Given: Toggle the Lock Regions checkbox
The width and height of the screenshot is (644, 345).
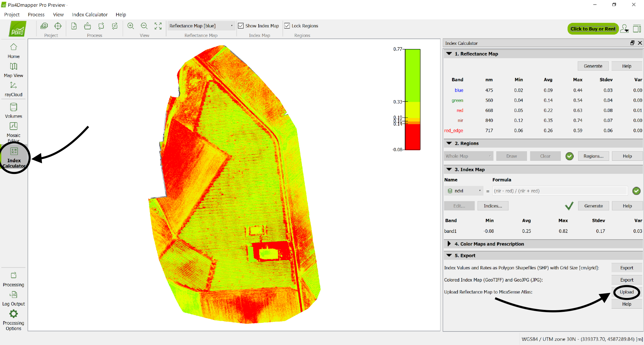Looking at the screenshot, I should 287,26.
